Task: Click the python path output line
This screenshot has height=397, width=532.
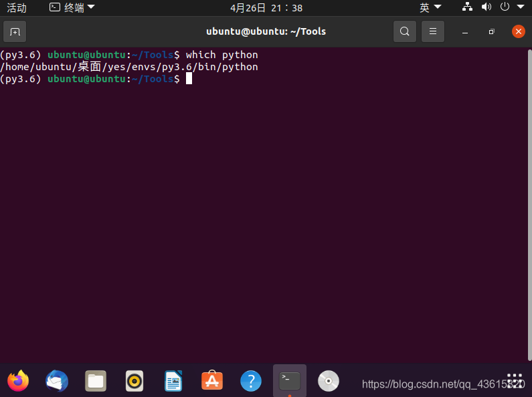Action: click(x=129, y=67)
